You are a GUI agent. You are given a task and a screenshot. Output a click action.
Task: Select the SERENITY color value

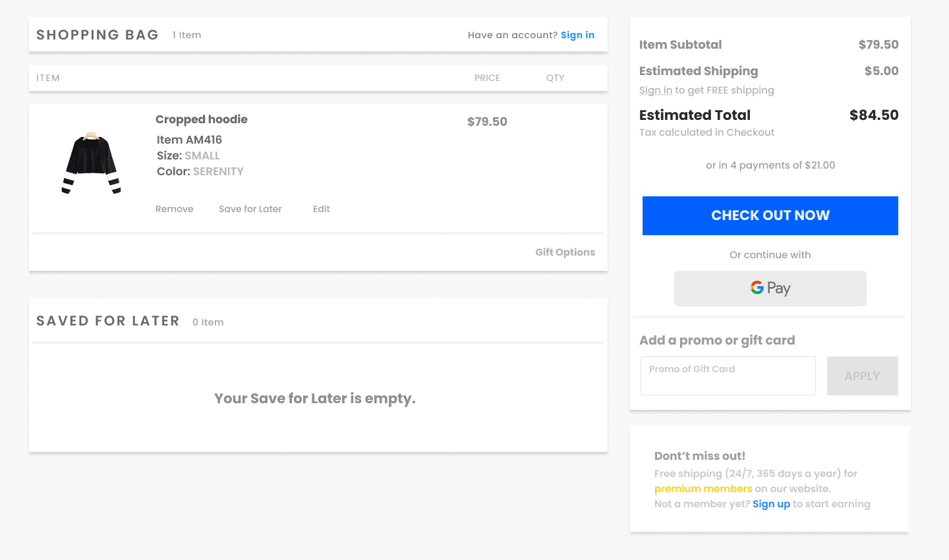click(218, 171)
